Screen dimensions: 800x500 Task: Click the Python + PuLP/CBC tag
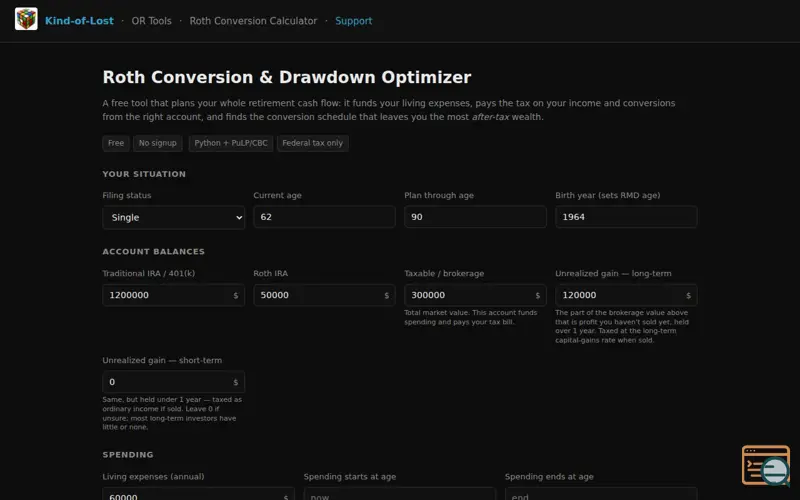coord(231,143)
